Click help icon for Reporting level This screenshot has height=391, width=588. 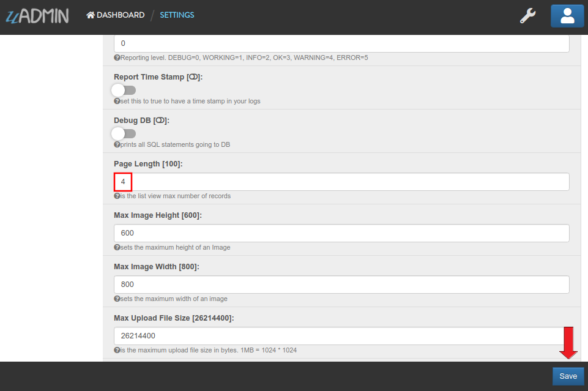[117, 58]
